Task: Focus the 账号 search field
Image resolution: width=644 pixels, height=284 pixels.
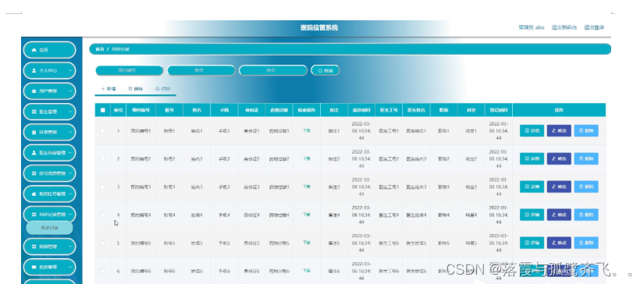Action: point(201,70)
